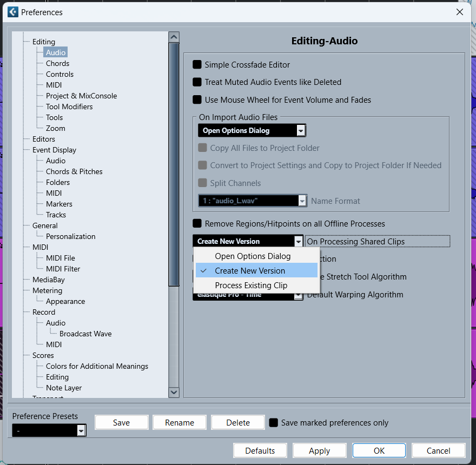
Task: Click the Cancel button
Action: click(x=438, y=451)
